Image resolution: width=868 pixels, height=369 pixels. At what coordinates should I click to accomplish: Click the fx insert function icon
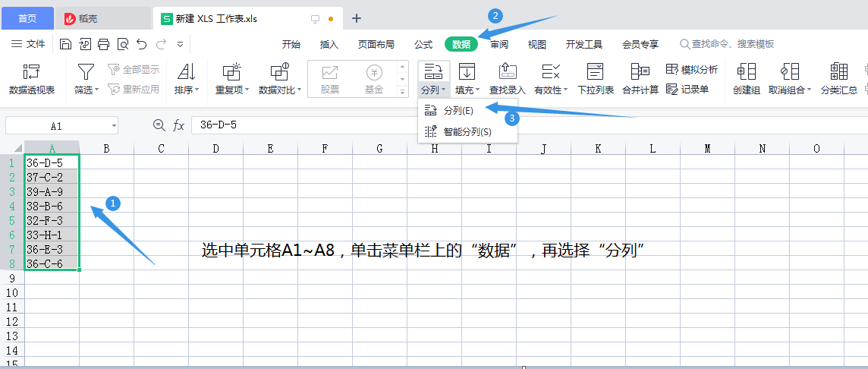(x=178, y=126)
